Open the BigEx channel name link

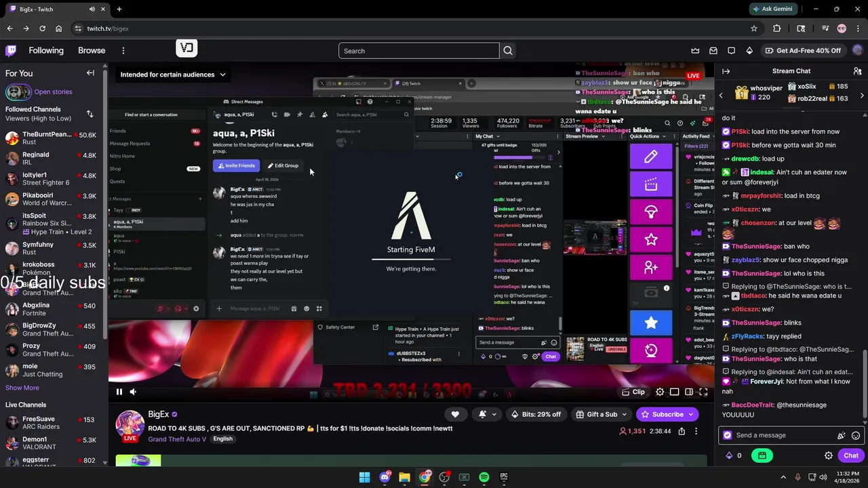pyautogui.click(x=159, y=414)
